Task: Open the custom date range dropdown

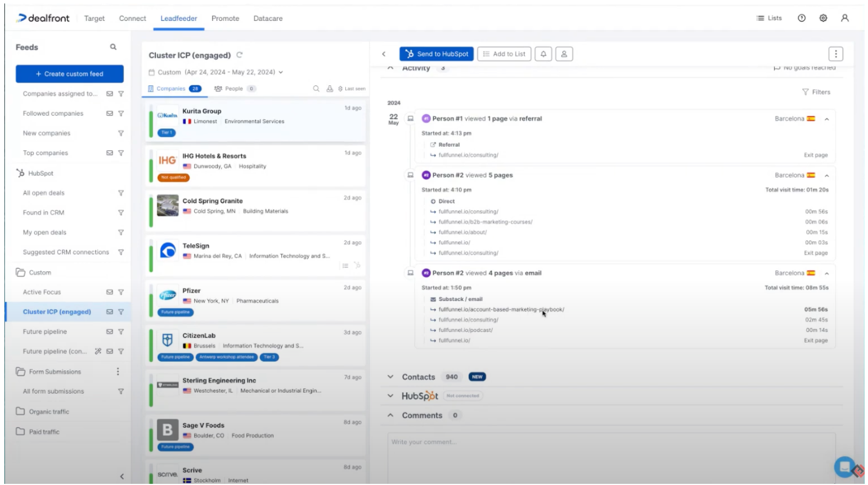Action: pos(216,72)
